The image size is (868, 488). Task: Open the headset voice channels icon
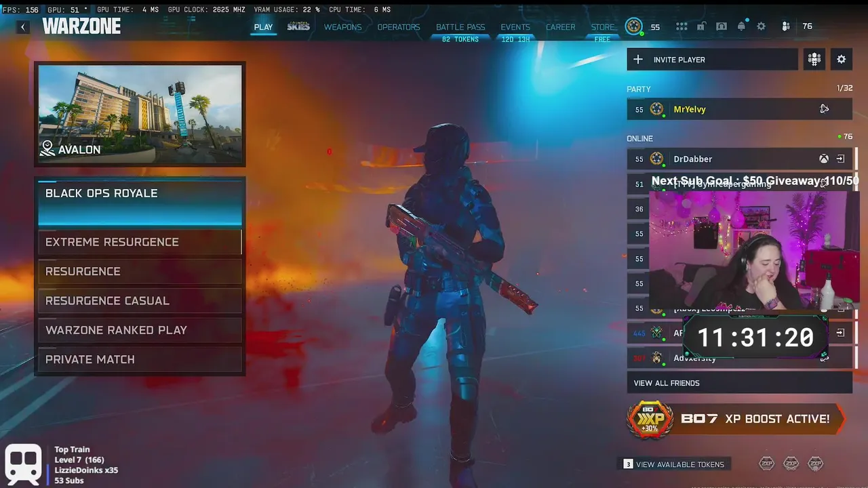[x=722, y=26]
